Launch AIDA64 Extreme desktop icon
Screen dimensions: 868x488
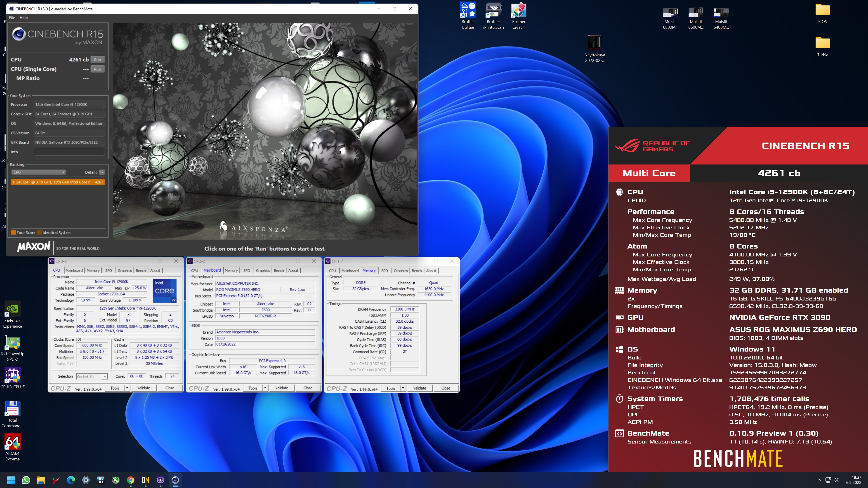tap(12, 447)
